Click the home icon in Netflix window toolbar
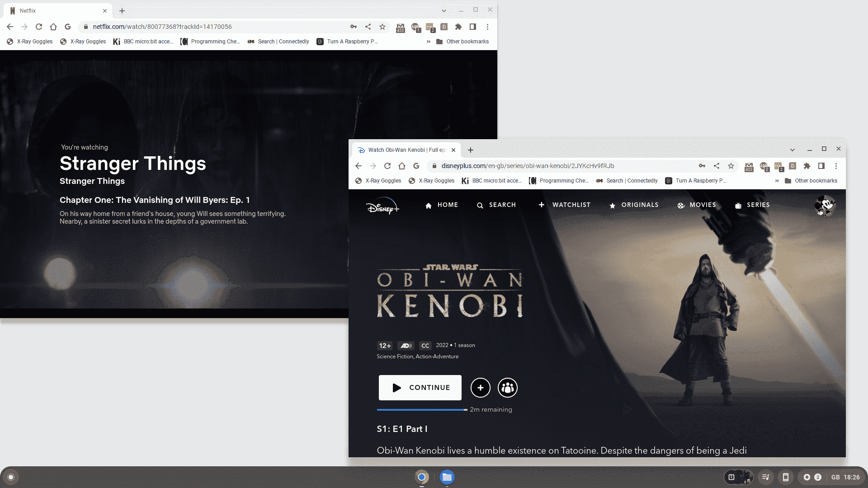The image size is (868, 488). (53, 27)
